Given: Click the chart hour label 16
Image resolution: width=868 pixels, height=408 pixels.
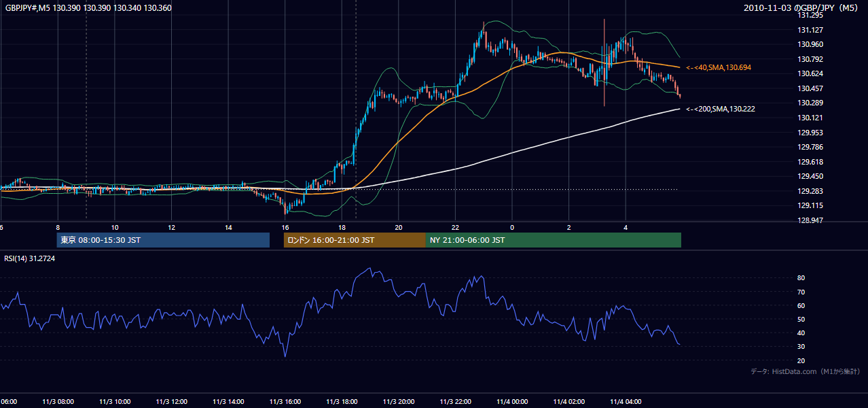Looking at the screenshot, I should pyautogui.click(x=285, y=227).
